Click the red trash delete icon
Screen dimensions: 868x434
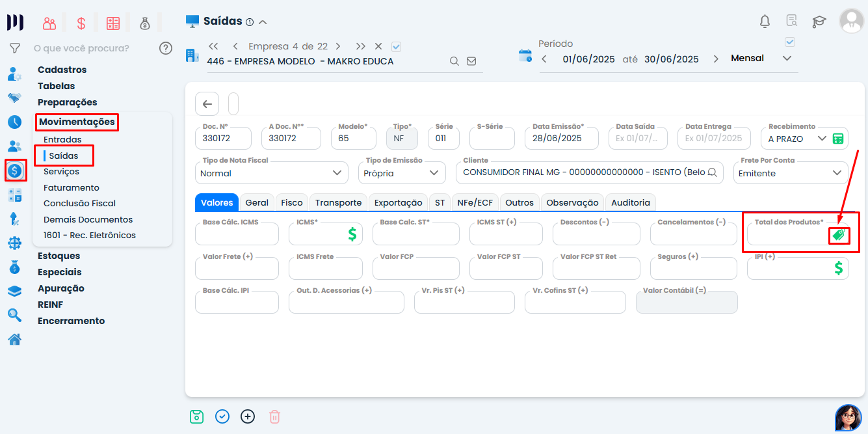click(x=274, y=416)
